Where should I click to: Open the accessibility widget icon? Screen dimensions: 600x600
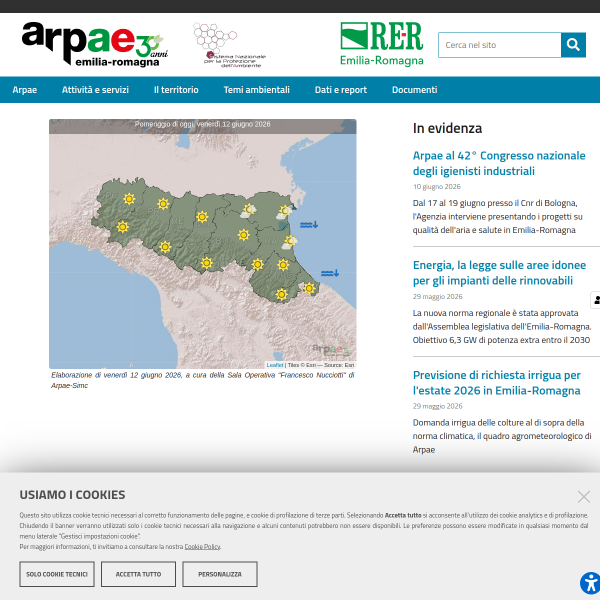click(590, 584)
